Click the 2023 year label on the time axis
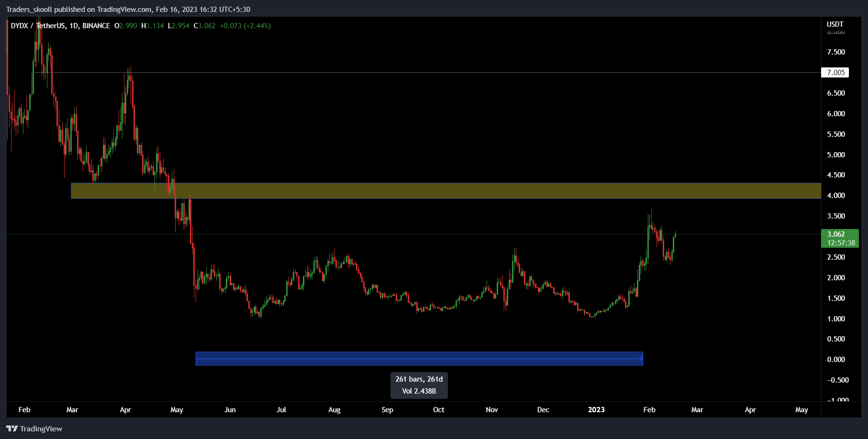Screen dimensions: 868x439 point(596,410)
